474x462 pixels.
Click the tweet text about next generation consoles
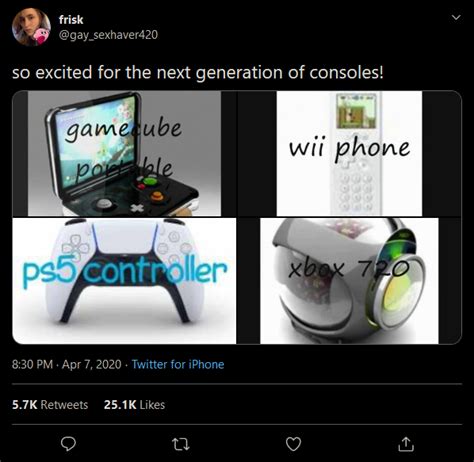(x=198, y=72)
